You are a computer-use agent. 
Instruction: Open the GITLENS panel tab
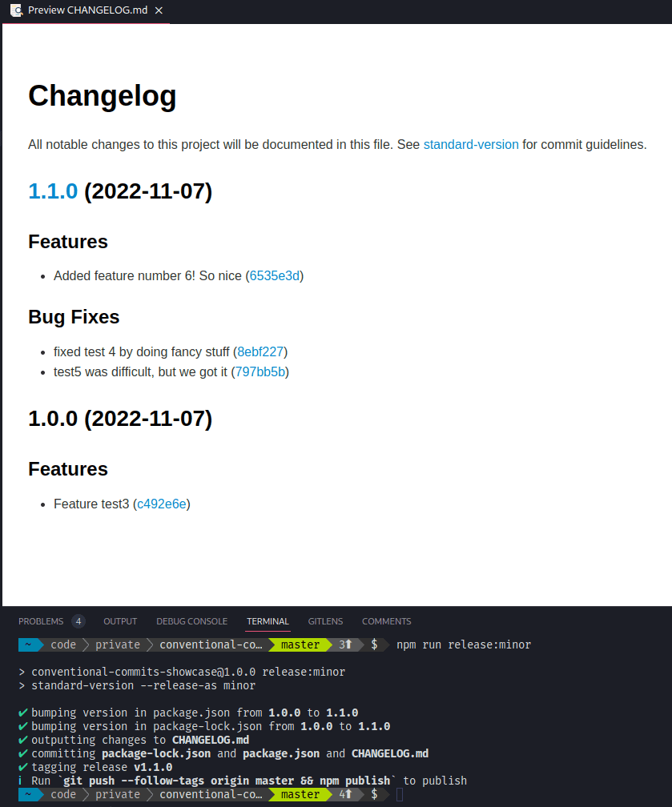(325, 621)
